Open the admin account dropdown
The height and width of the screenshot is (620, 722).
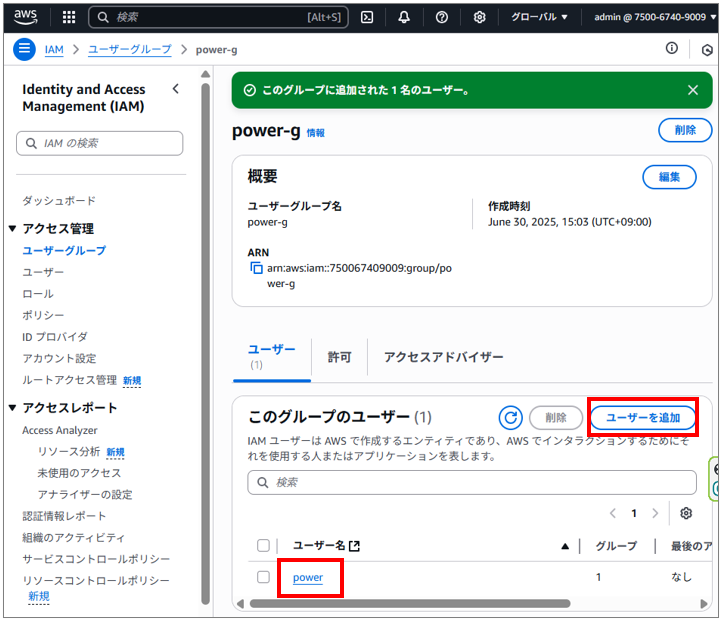point(655,17)
